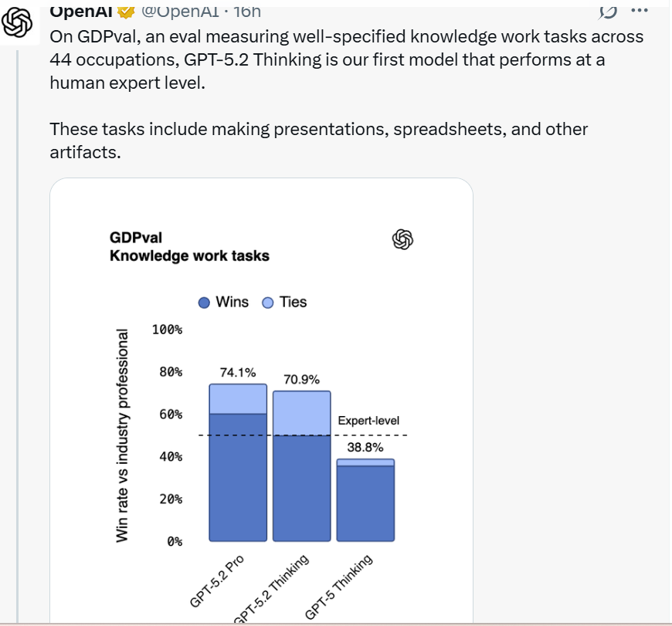Click the 74.1% value label
This screenshot has height=626, width=672.
[238, 372]
